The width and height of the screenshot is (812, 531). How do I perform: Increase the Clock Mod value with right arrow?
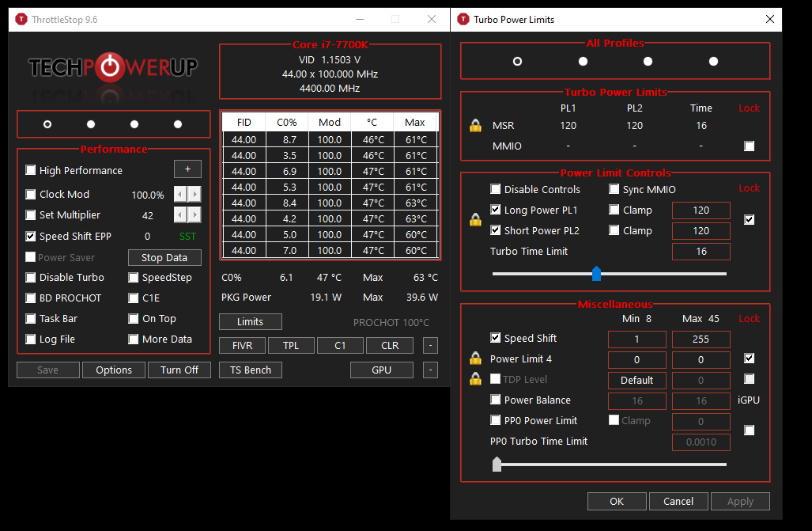pos(195,195)
